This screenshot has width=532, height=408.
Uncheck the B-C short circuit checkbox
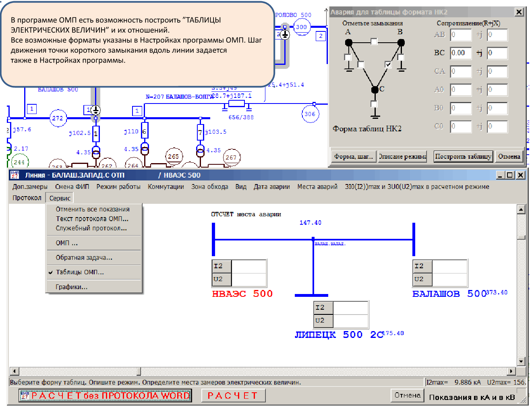coord(388,64)
